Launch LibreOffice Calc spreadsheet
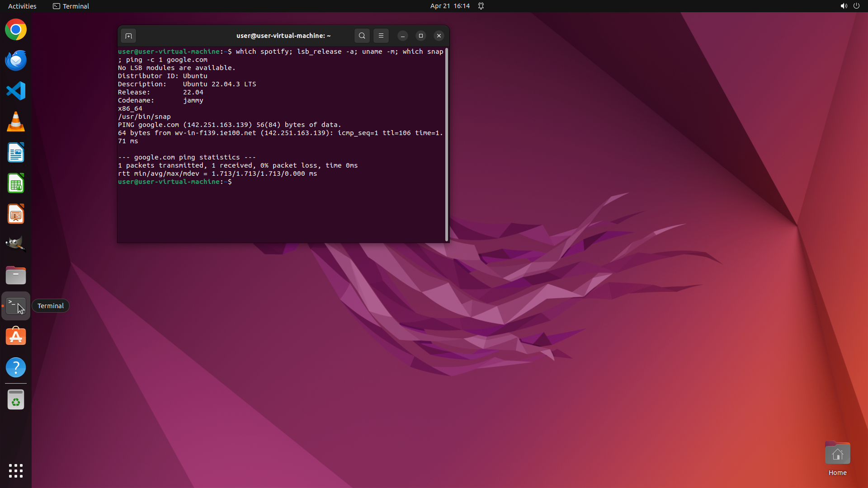 16,183
